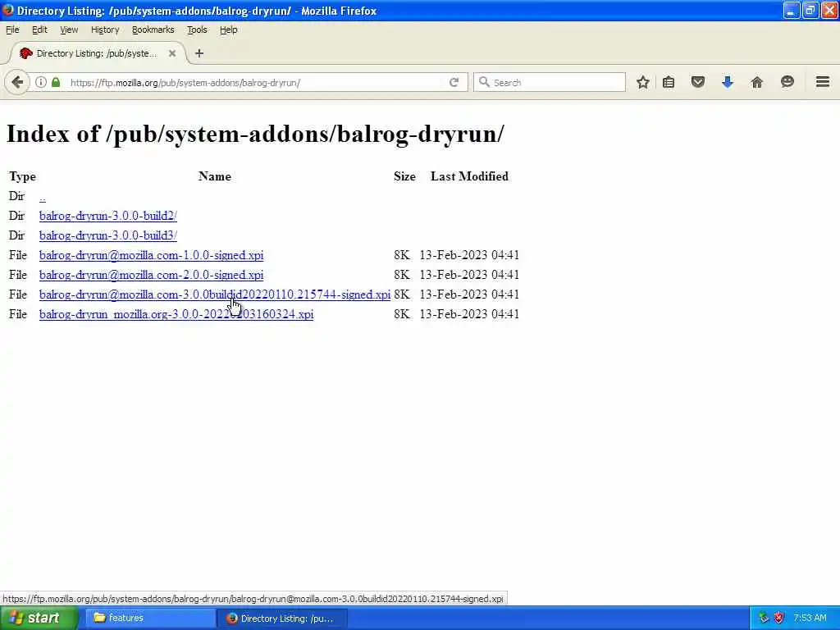The height and width of the screenshot is (630, 840).
Task: Download balrog-dryrun_mozilla.org-3.0.0-20220203160324.xpi
Action: pyautogui.click(x=176, y=314)
